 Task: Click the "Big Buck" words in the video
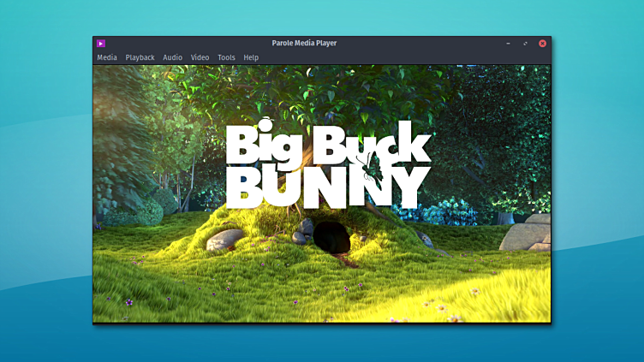325,147
